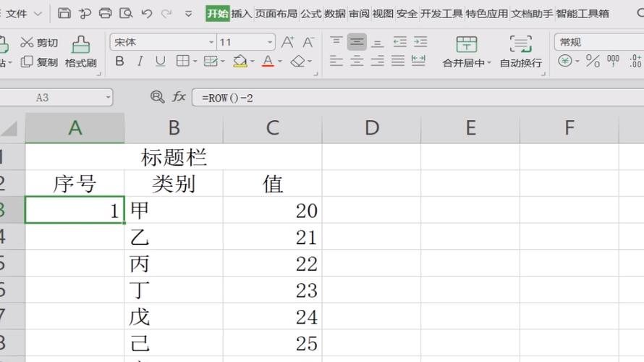Click the Save icon in quick access toolbar
644x362 pixels.
pos(64,13)
